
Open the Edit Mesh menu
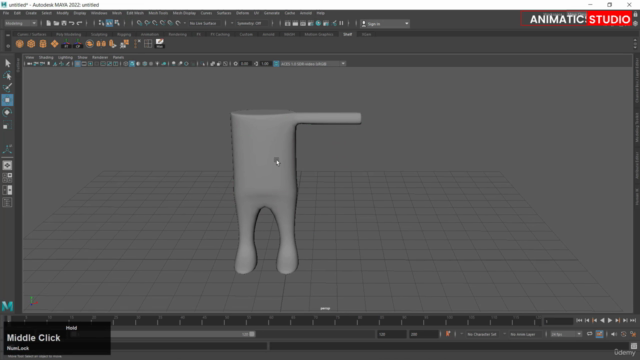pos(135,13)
